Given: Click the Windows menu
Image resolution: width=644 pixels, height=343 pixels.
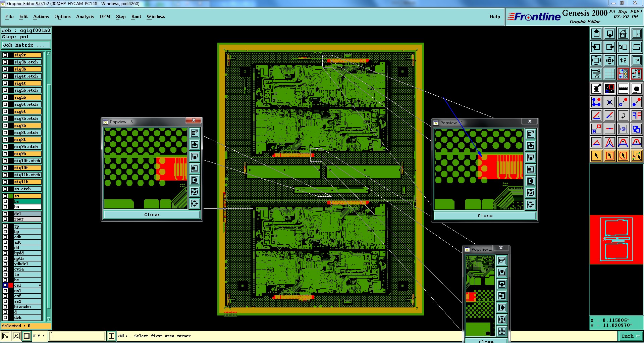Looking at the screenshot, I should 156,16.
